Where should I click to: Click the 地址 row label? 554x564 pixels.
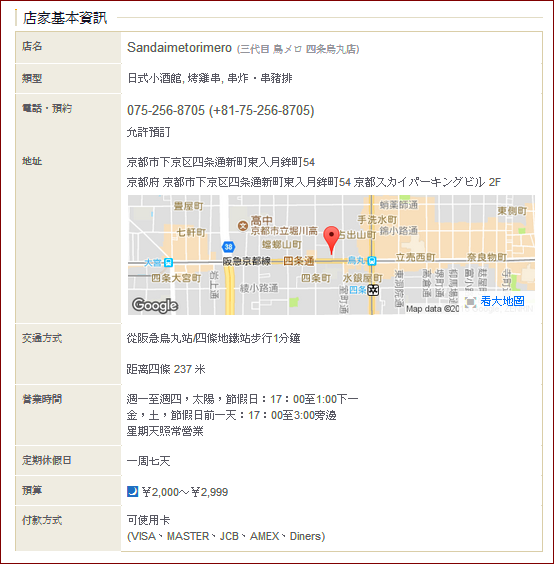[32, 161]
